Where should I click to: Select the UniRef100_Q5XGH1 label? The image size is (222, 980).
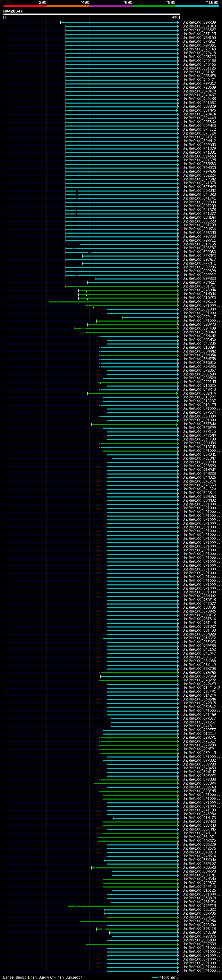(199, 455)
